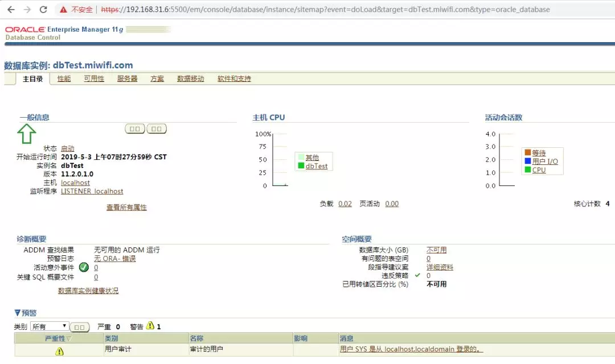Open the 类别 dropdown showing 所有
615x364 pixels.
pos(50,326)
